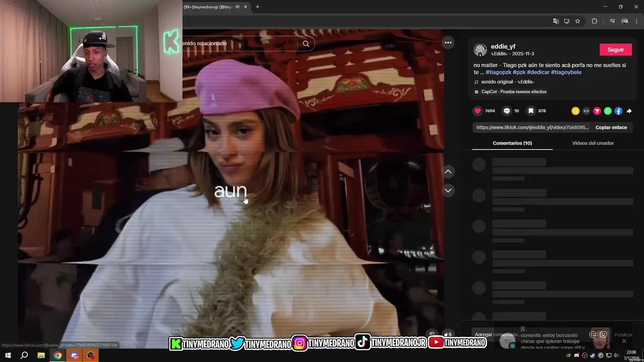Toggle video mute with the speaker icon

447,335
